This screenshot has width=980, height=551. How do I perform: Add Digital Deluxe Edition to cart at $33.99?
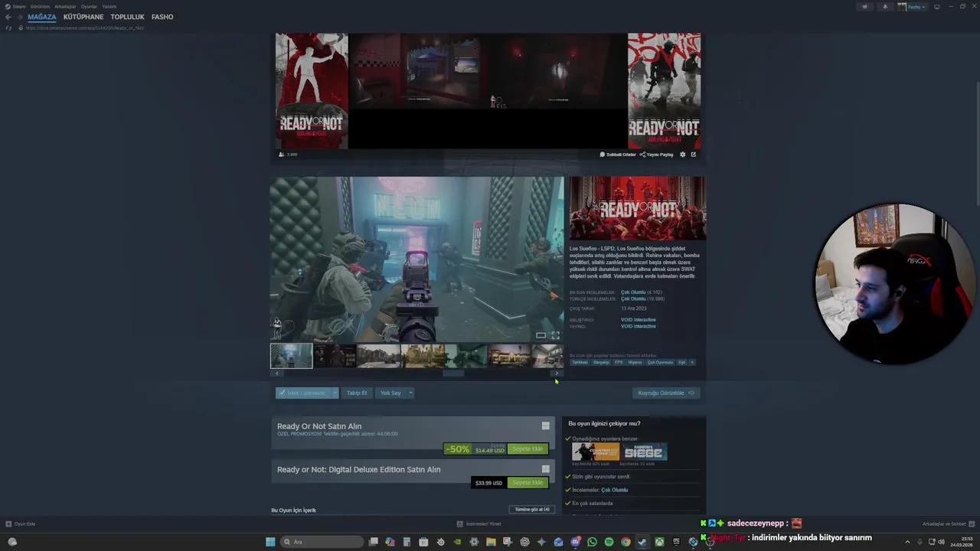click(528, 483)
